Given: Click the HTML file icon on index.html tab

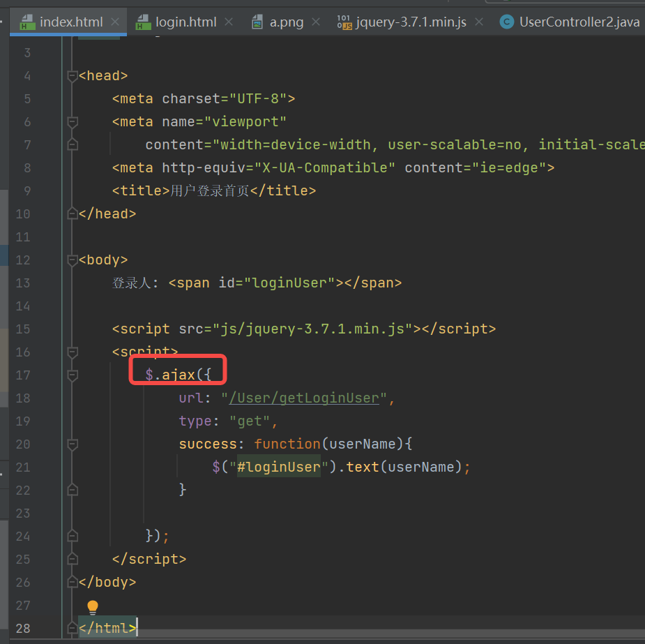Looking at the screenshot, I should tap(27, 22).
